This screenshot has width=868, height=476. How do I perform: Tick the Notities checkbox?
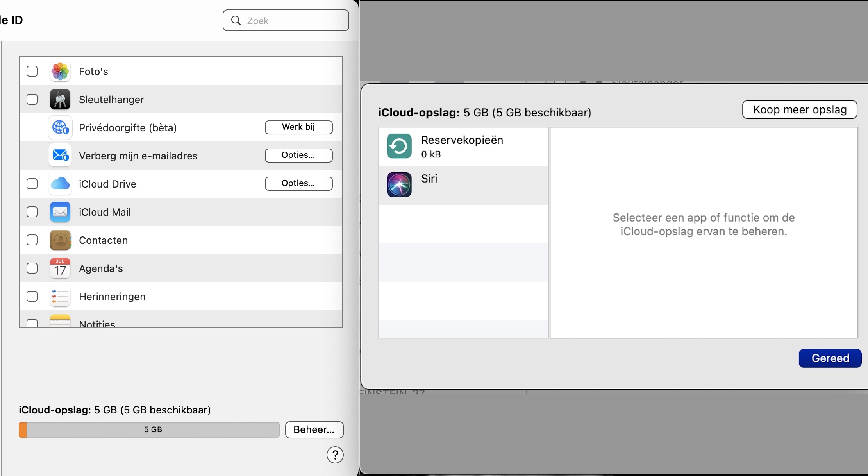32,324
